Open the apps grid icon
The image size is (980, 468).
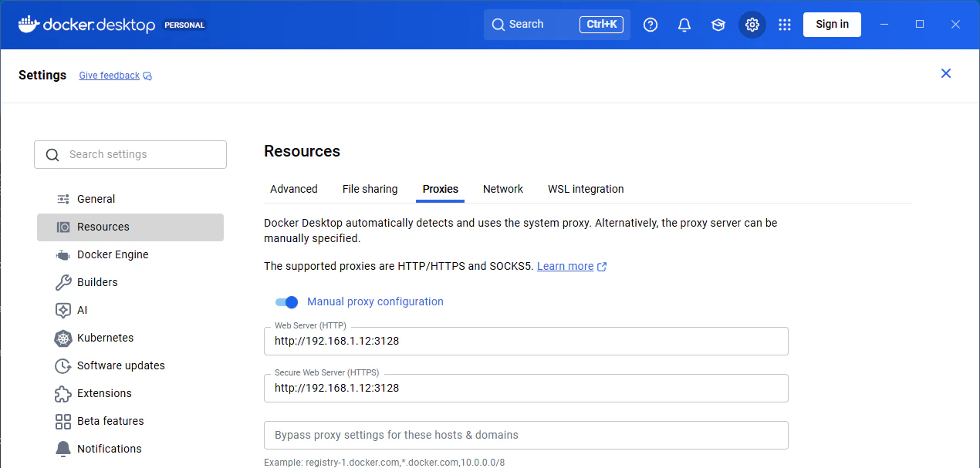[x=785, y=25]
